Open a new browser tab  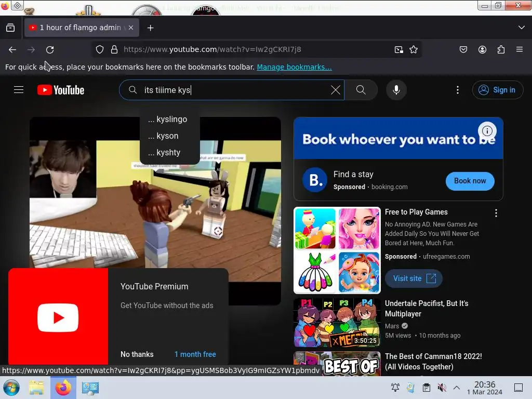(150, 28)
